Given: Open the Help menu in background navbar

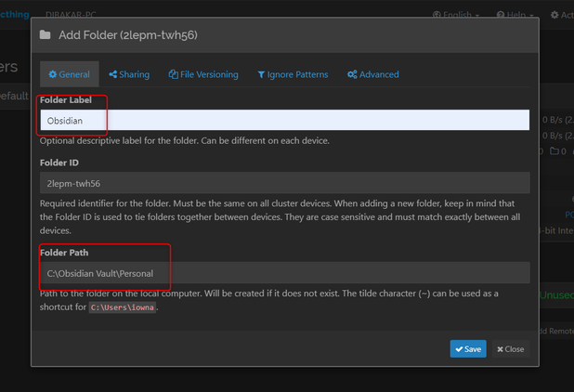Looking at the screenshot, I should tap(515, 15).
